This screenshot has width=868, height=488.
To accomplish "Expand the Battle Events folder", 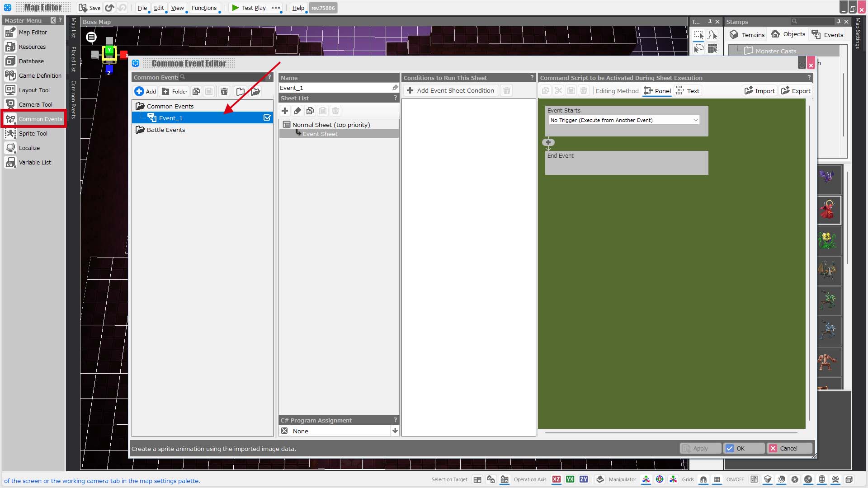I will [140, 130].
